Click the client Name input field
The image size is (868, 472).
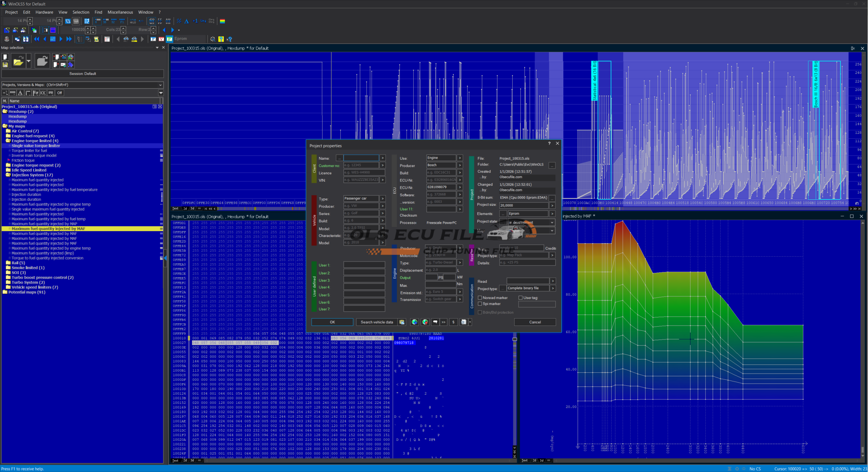(x=361, y=158)
